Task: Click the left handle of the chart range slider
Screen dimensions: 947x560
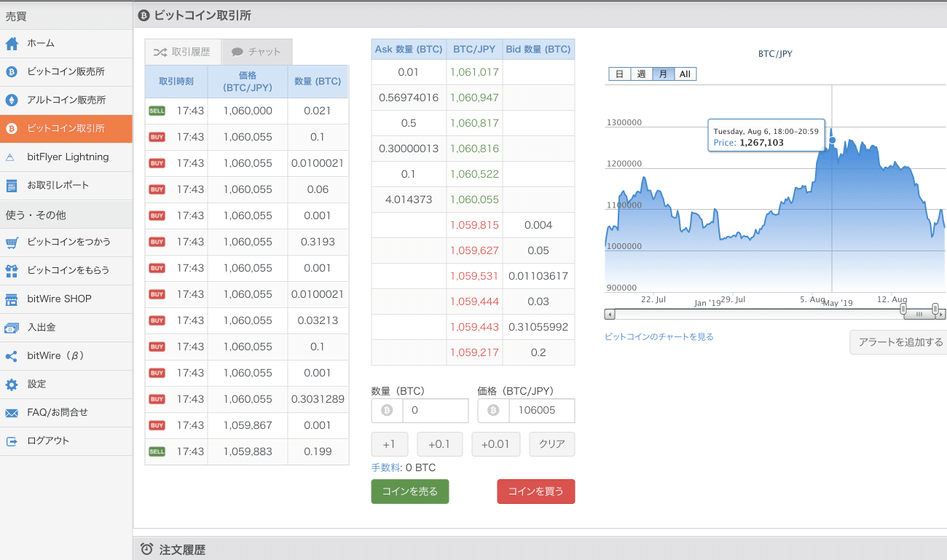Action: click(903, 310)
